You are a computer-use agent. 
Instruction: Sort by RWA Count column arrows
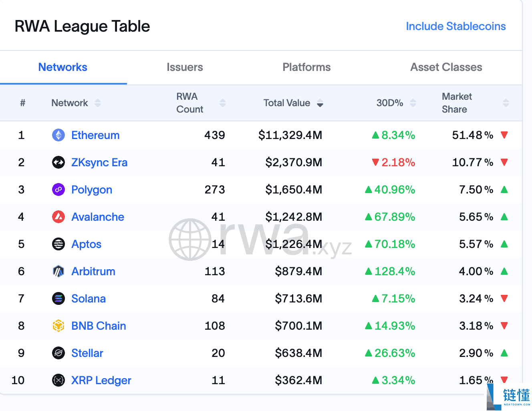223,103
